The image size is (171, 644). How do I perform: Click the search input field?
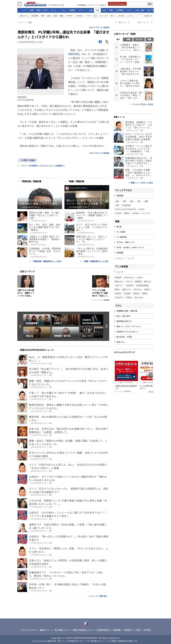click(x=137, y=4)
